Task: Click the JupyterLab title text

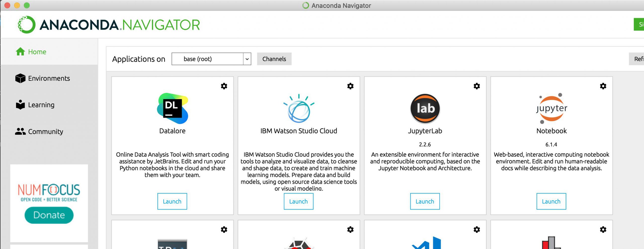Action: pyautogui.click(x=425, y=131)
